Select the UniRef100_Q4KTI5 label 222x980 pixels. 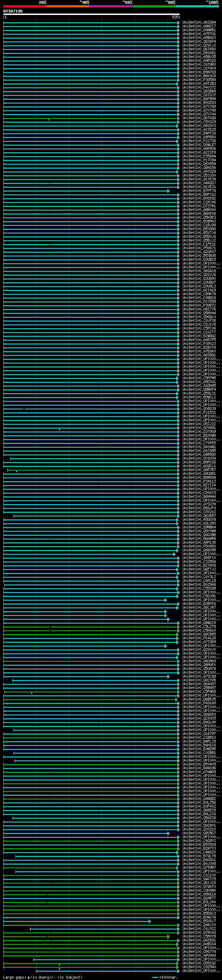point(199,879)
